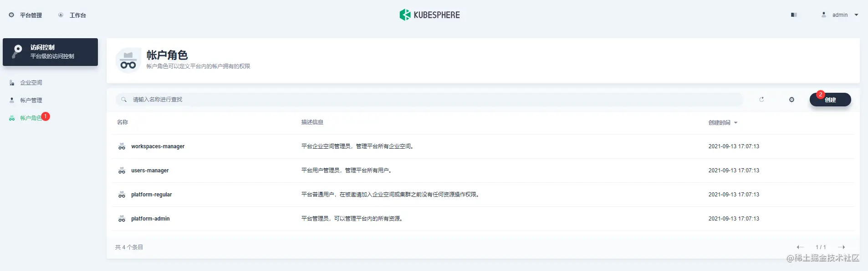Go to next page arrow

pyautogui.click(x=842, y=247)
